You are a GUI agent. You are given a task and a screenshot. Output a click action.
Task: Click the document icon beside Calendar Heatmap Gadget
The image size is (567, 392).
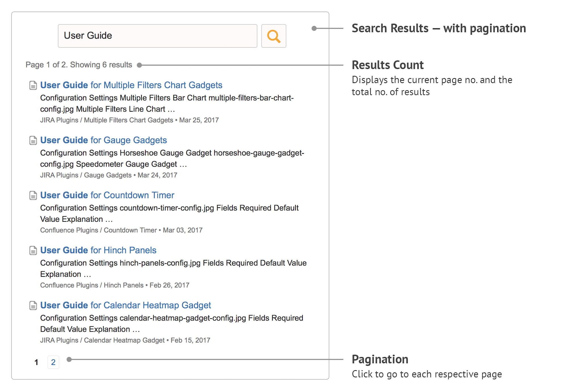(33, 305)
